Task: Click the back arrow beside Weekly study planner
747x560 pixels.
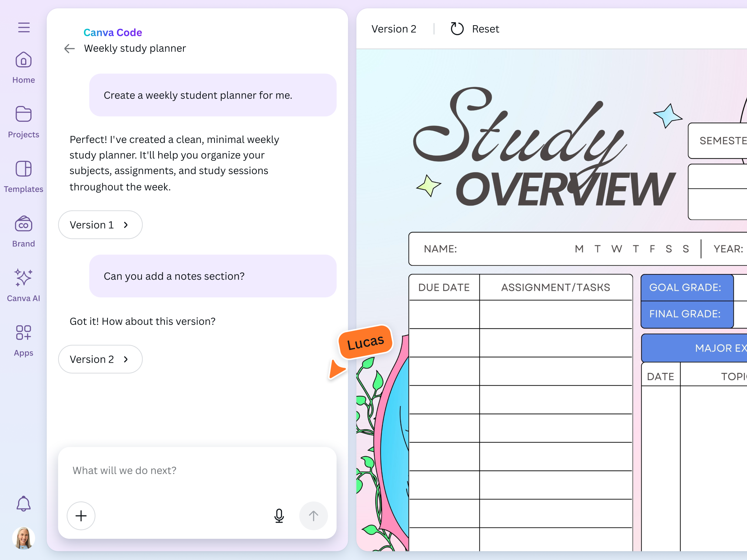Action: pos(69,49)
